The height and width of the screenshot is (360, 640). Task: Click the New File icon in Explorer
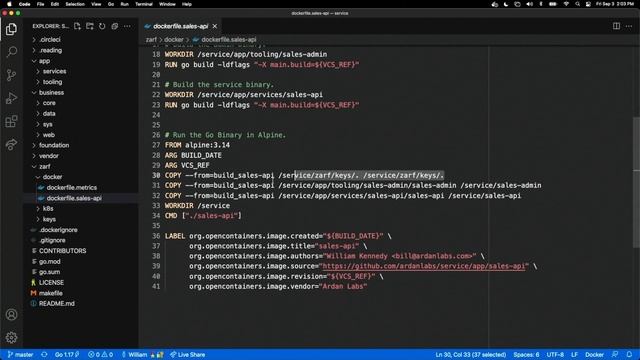(77, 26)
